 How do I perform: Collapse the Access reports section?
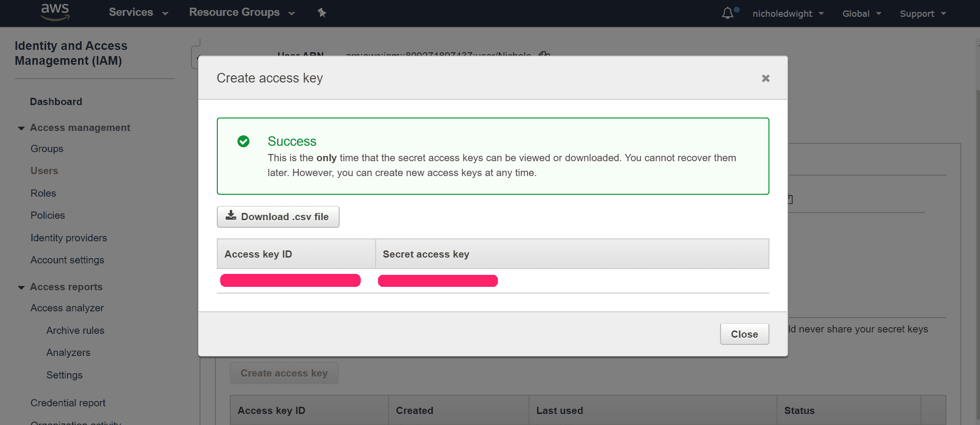tap(22, 287)
